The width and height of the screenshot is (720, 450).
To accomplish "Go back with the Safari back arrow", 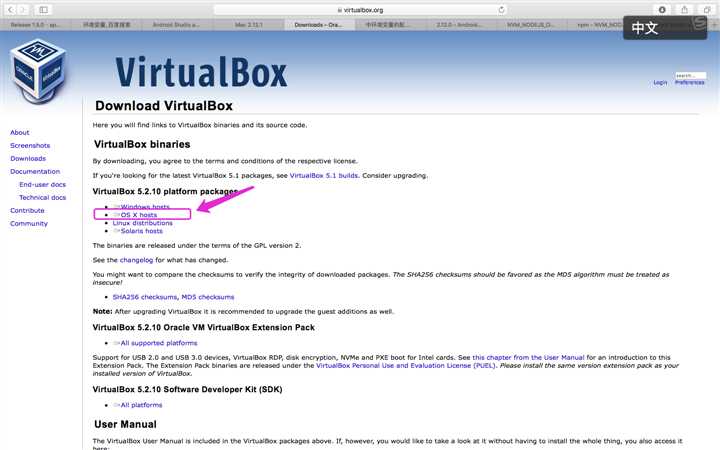I will [x=11, y=10].
